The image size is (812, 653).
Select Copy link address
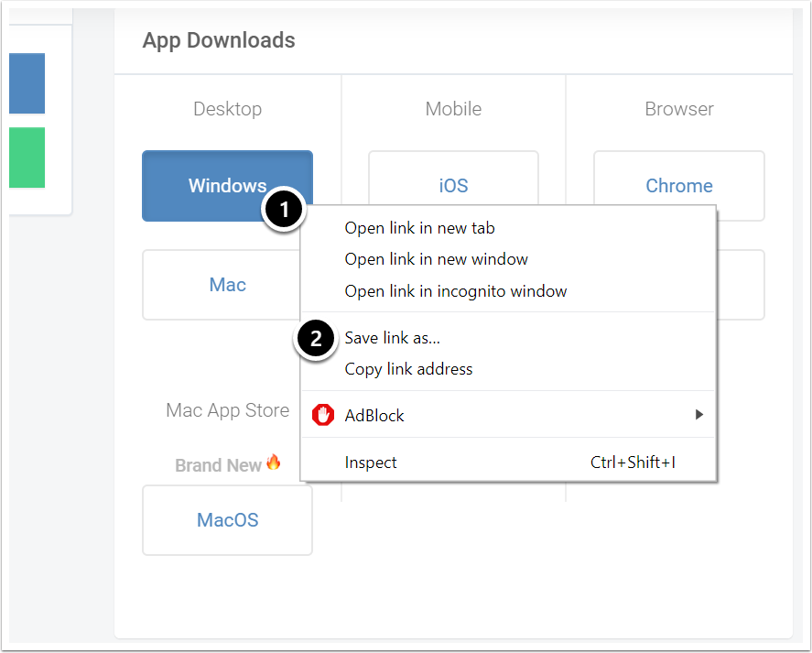[x=508, y=369]
